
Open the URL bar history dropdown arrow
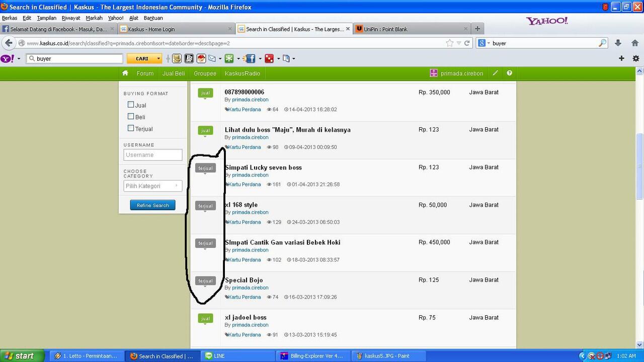(x=458, y=43)
